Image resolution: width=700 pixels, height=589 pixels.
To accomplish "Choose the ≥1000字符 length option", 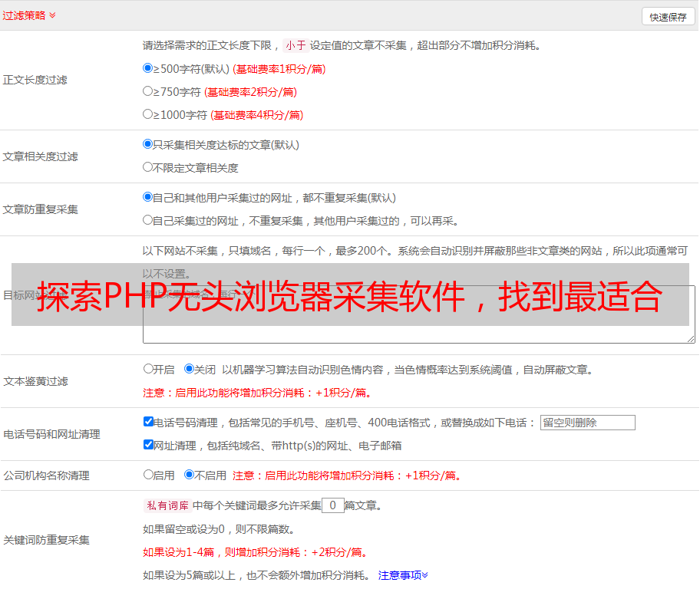I will [x=148, y=114].
